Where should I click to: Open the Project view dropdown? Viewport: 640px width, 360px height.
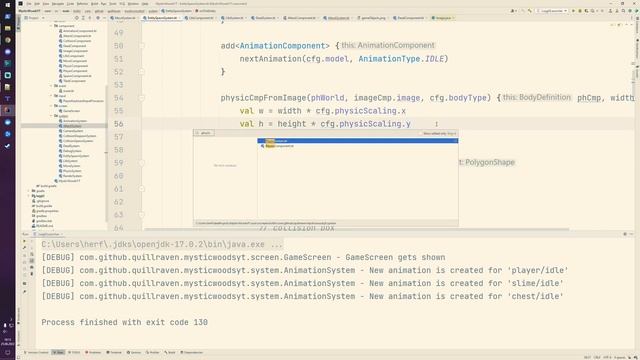(x=34, y=18)
